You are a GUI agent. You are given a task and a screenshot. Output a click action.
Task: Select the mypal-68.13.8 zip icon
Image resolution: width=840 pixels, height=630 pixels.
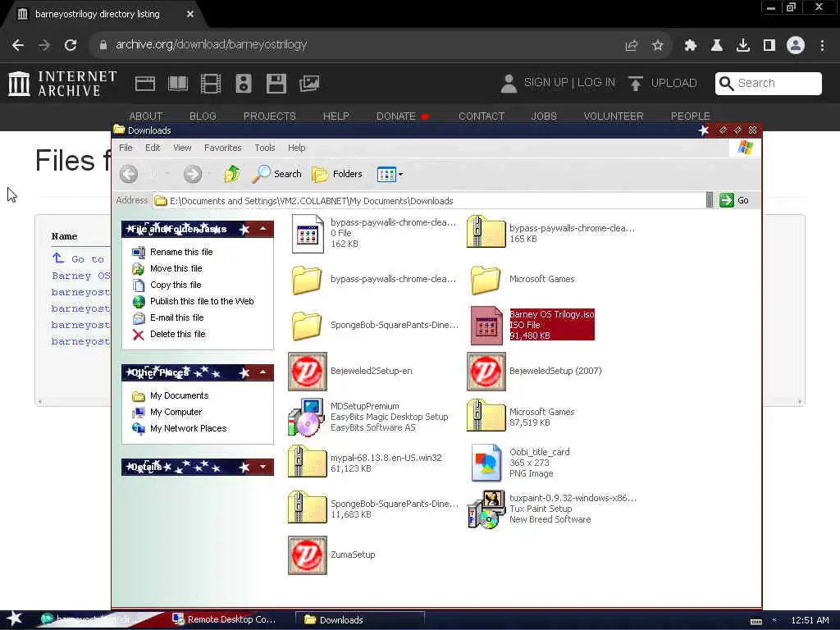[307, 462]
